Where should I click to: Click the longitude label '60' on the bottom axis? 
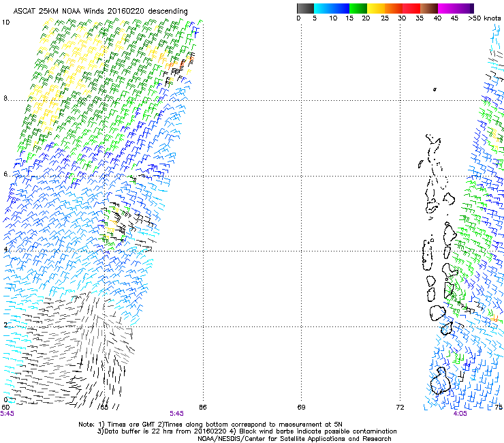[x=5, y=408]
